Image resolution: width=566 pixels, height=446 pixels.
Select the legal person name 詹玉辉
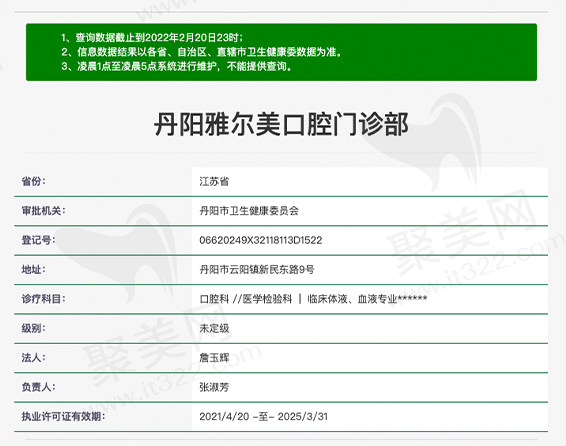pos(214,358)
